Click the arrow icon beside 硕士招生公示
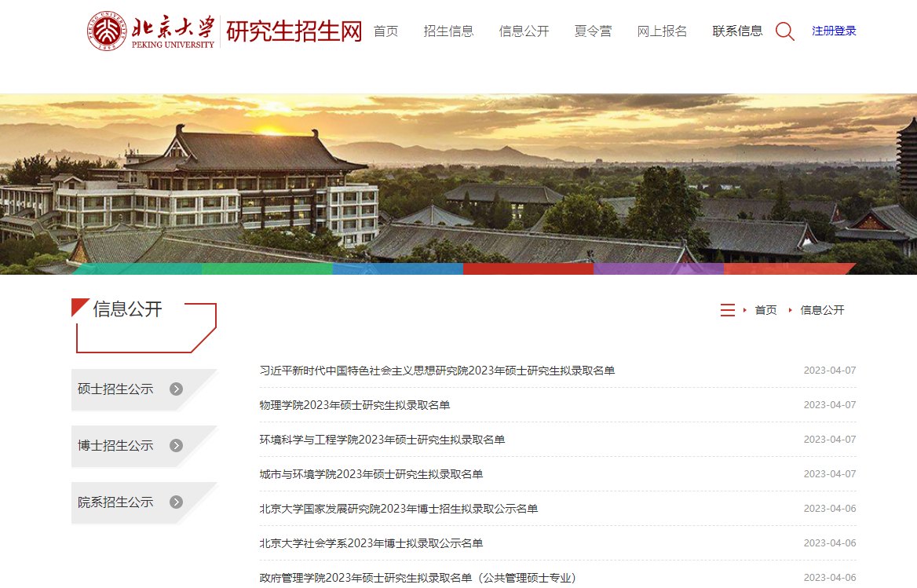Screen dimensions: 917x588 tap(176, 389)
